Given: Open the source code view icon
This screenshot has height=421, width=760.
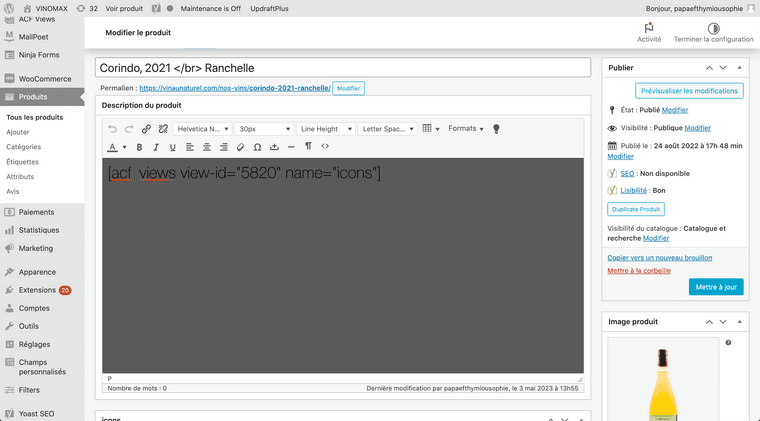Looking at the screenshot, I should pos(325,147).
